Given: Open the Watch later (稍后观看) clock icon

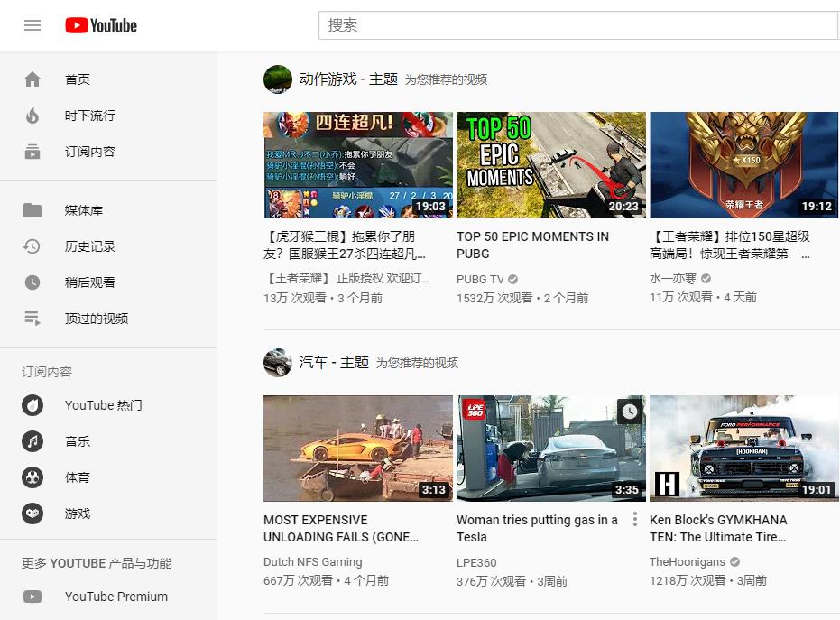Looking at the screenshot, I should point(32,282).
